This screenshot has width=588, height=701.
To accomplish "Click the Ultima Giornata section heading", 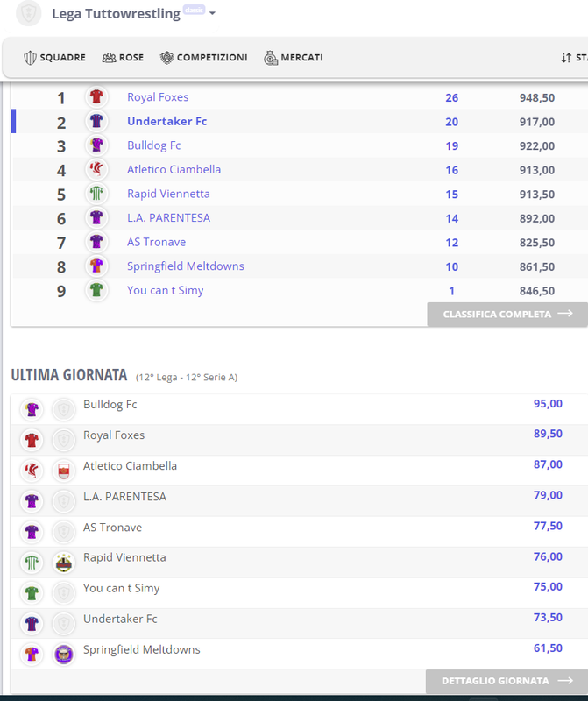I will pos(69,375).
